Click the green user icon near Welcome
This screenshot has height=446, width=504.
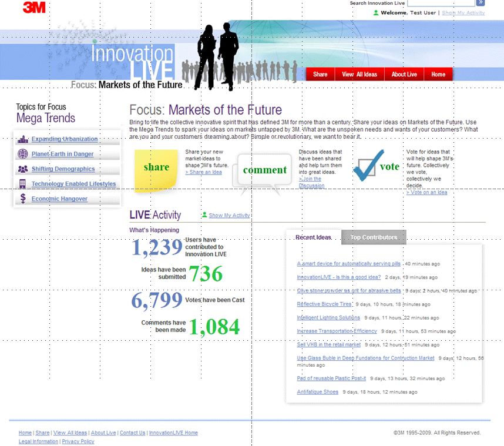[x=375, y=13]
